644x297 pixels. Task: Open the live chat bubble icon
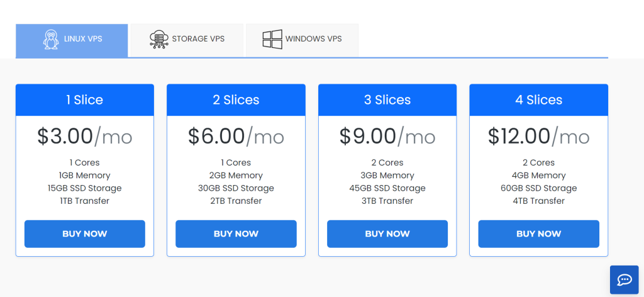(x=625, y=280)
